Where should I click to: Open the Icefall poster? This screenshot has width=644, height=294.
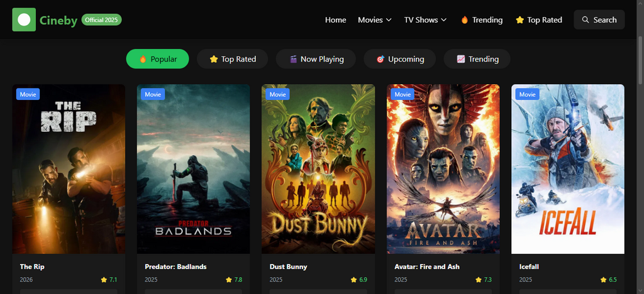pos(568,169)
